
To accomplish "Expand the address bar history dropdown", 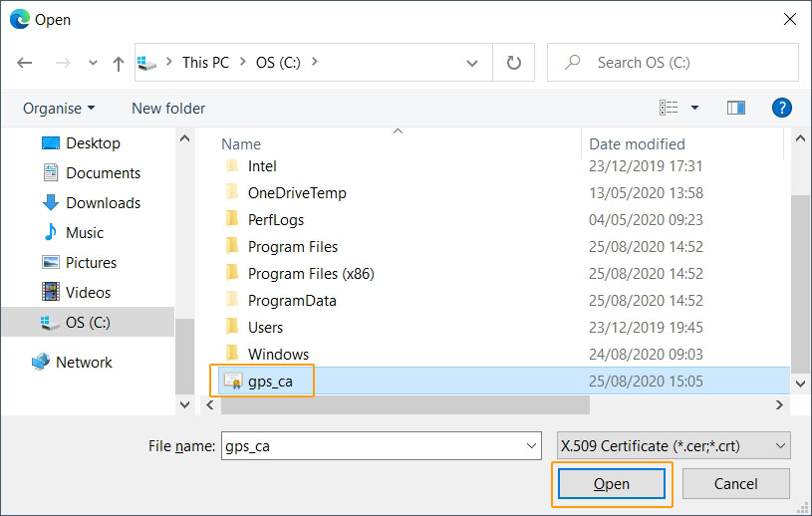I will [472, 63].
